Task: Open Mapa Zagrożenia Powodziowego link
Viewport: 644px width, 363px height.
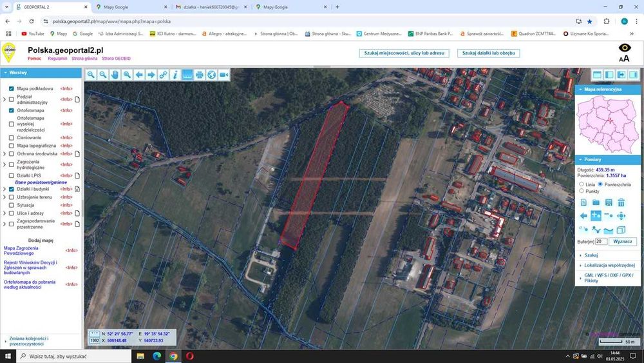Action: [x=21, y=251]
